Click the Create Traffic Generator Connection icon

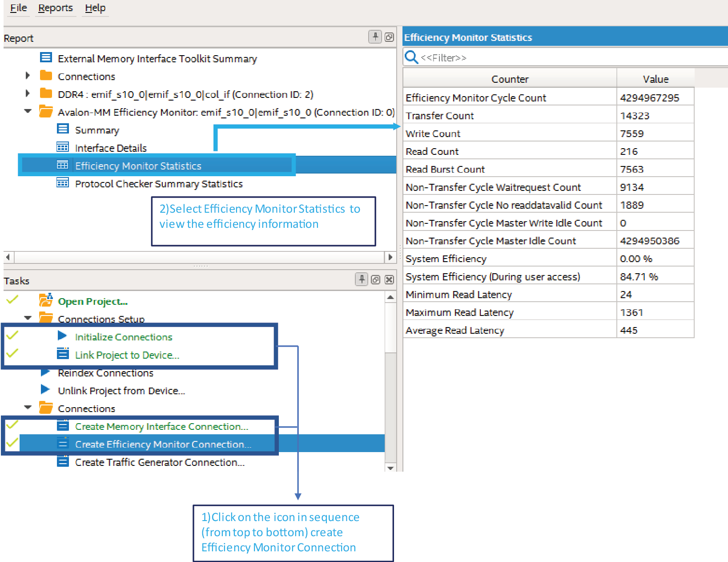[63, 461]
